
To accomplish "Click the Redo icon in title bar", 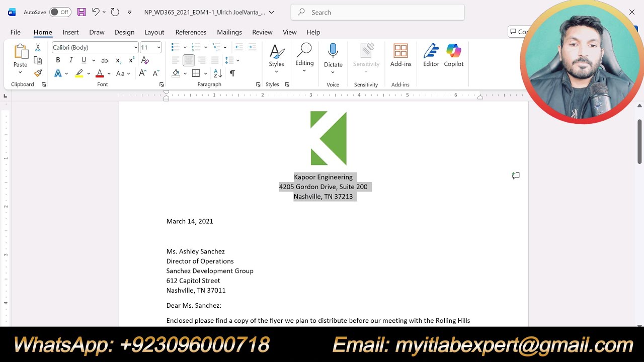I will [x=115, y=12].
